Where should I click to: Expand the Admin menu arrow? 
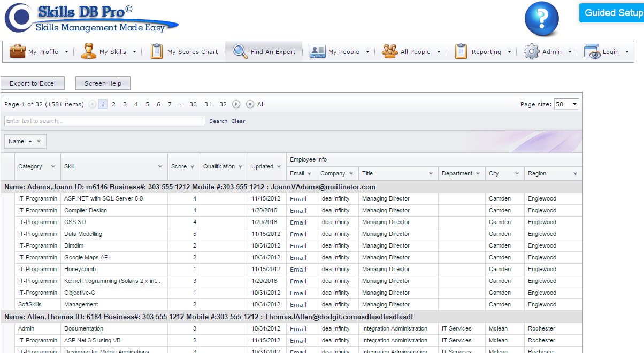point(570,52)
